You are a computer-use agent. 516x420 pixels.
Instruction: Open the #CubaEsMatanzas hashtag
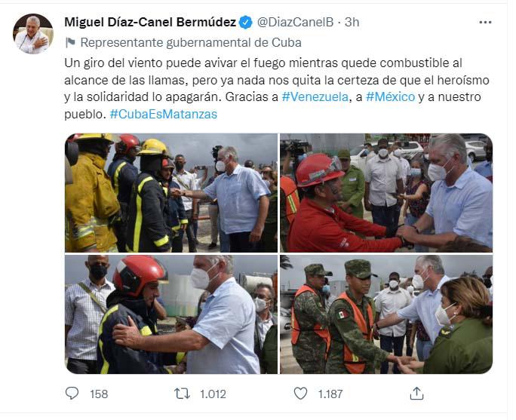tap(164, 114)
